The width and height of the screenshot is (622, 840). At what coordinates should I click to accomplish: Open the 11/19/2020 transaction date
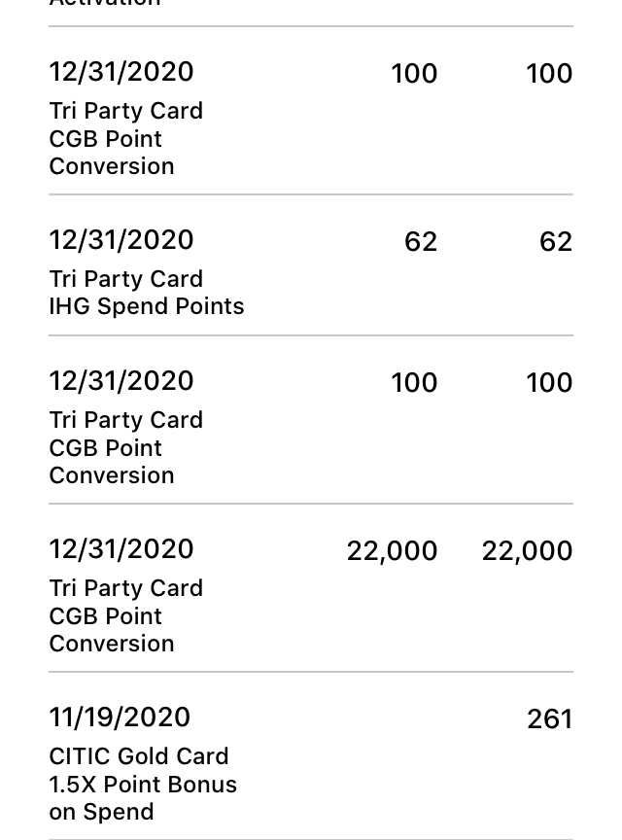coord(120,717)
